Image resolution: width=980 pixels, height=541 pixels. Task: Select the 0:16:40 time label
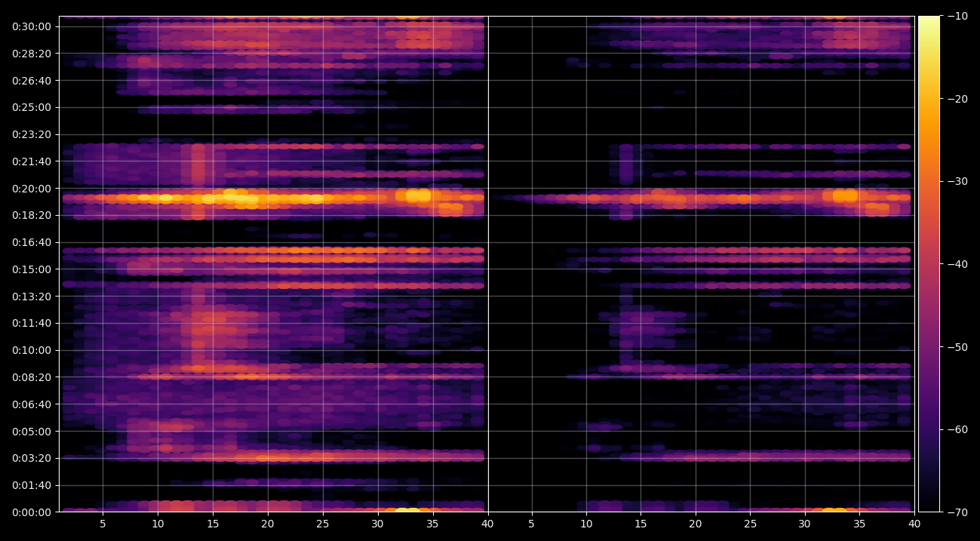coord(31,242)
